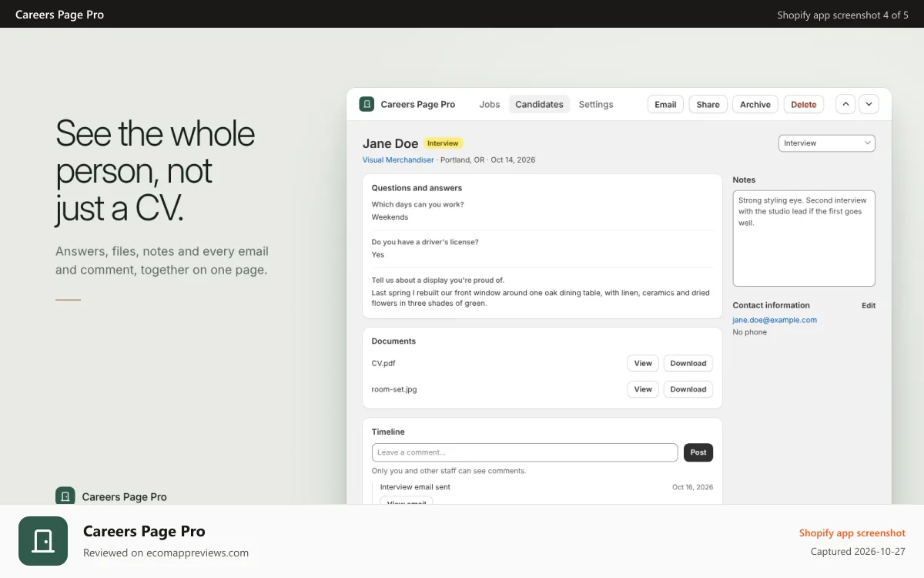The image size is (924, 578).
Task: Click 'Reviewed on ecomappreviews.com' text
Action: point(166,553)
